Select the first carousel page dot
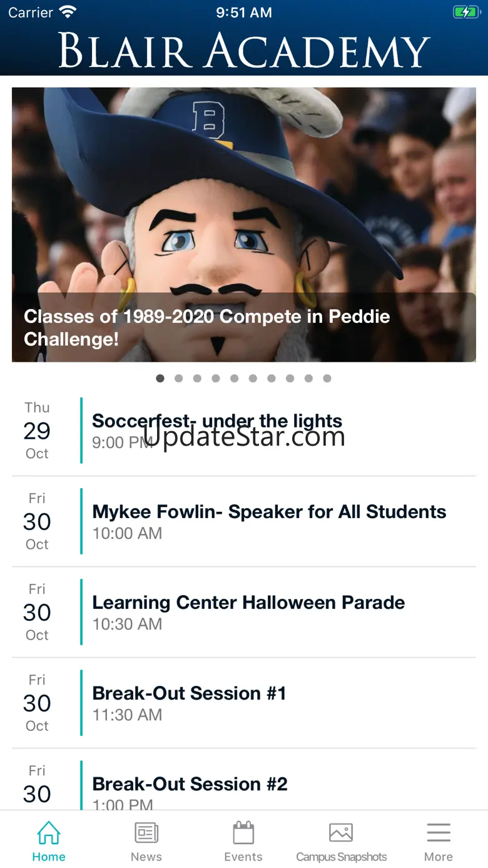Image resolution: width=488 pixels, height=868 pixels. (x=160, y=379)
